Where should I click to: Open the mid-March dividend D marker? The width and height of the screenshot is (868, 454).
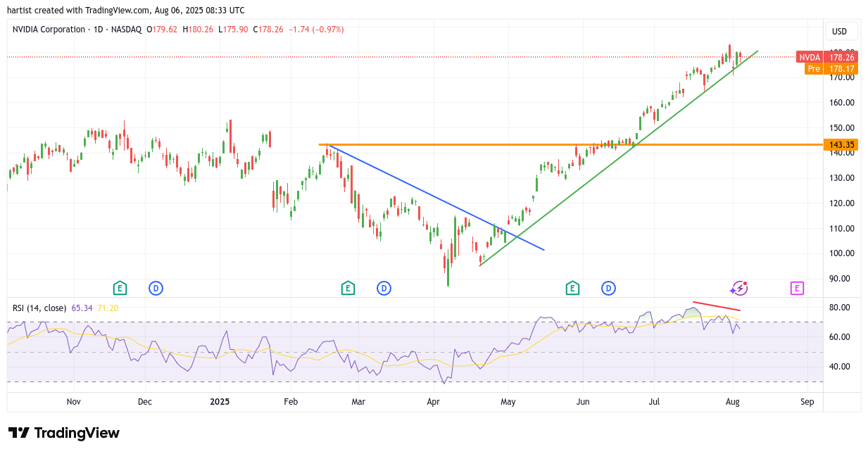(x=384, y=288)
